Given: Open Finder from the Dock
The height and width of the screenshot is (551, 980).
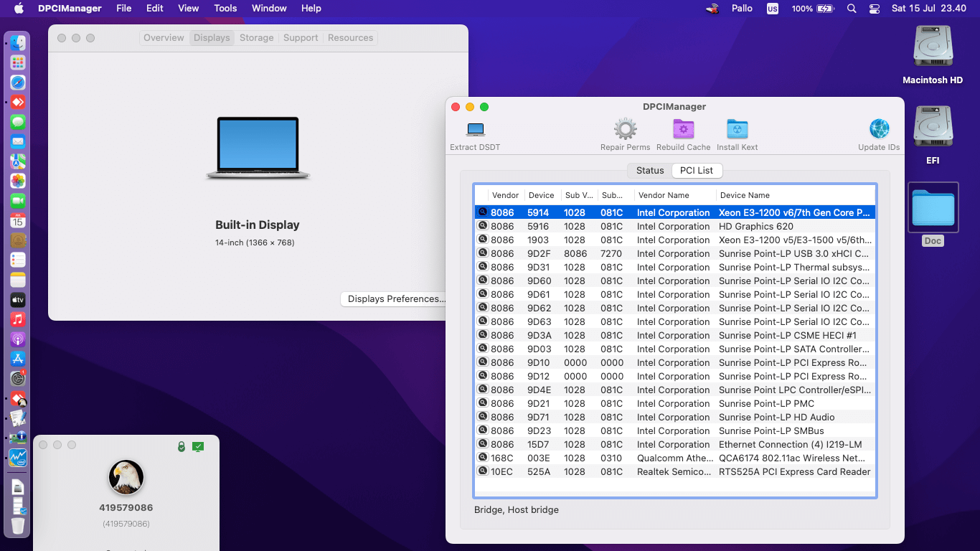Looking at the screenshot, I should point(18,43).
